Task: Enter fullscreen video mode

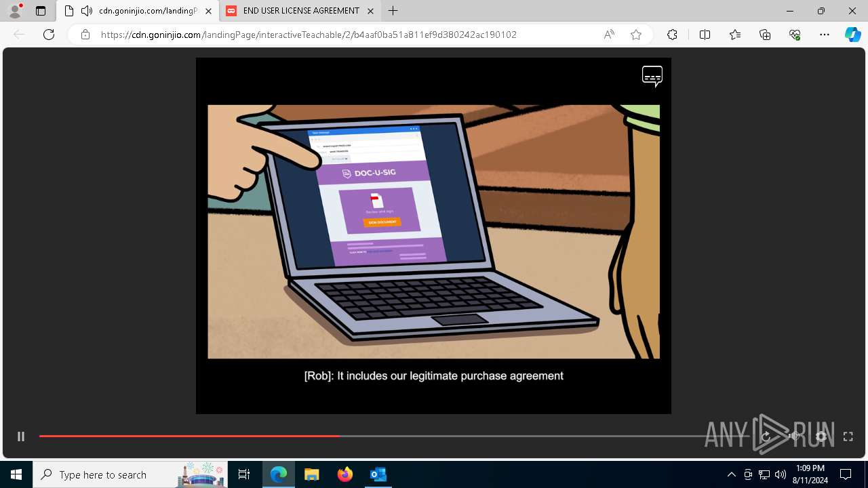Action: 848,436
